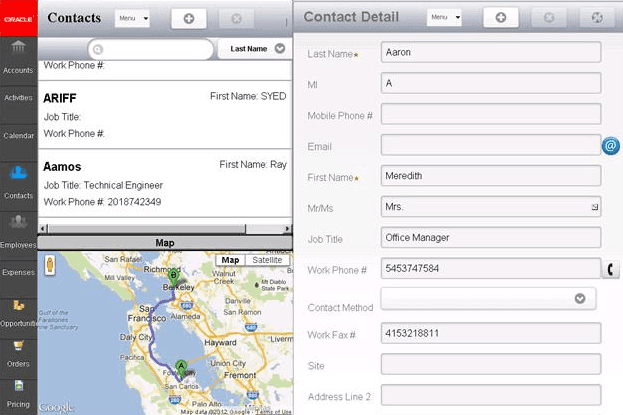Open Calendar in sidebar
The height and width of the screenshot is (415, 623).
[x=18, y=136]
